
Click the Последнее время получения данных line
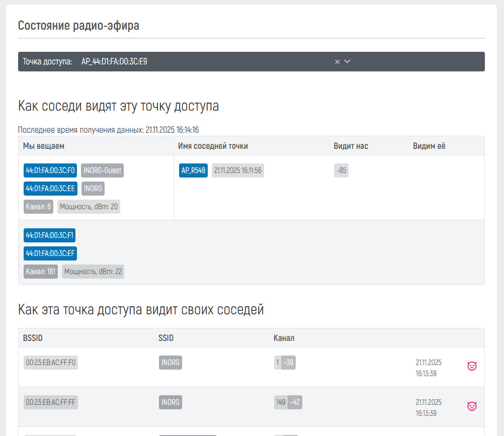108,130
